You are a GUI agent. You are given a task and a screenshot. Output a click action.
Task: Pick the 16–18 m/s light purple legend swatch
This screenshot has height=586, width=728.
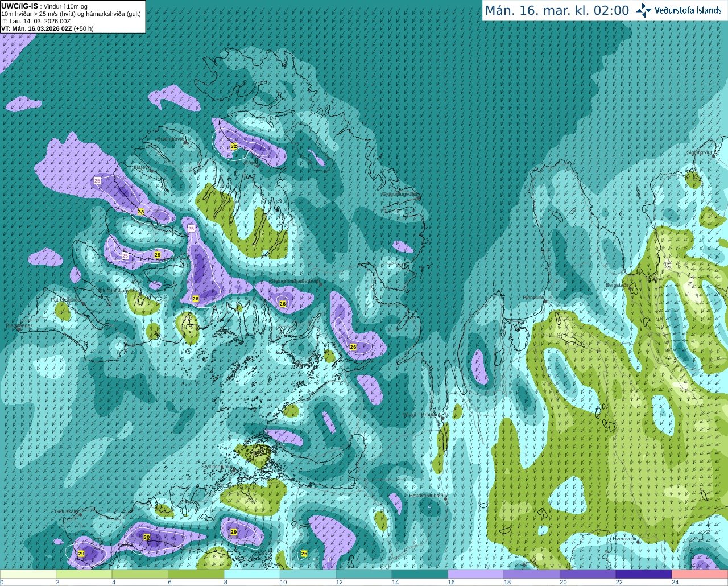coord(476,574)
